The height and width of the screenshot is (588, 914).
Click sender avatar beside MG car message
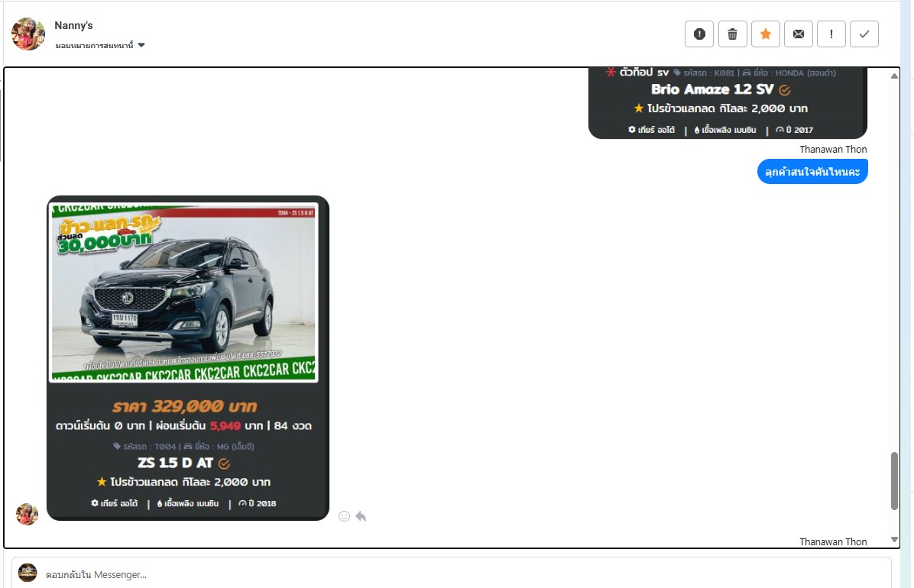tap(28, 514)
